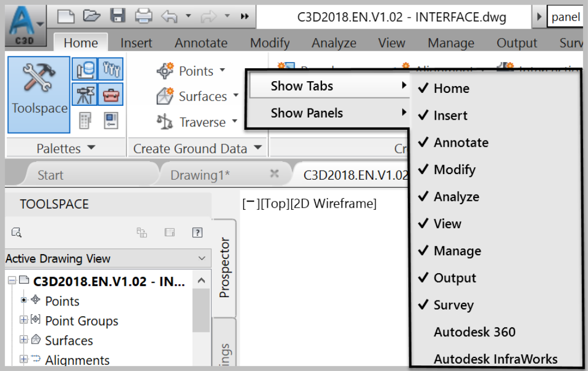Collapse the C3D2018.EN.V1.02 drawing node

[x=12, y=280]
